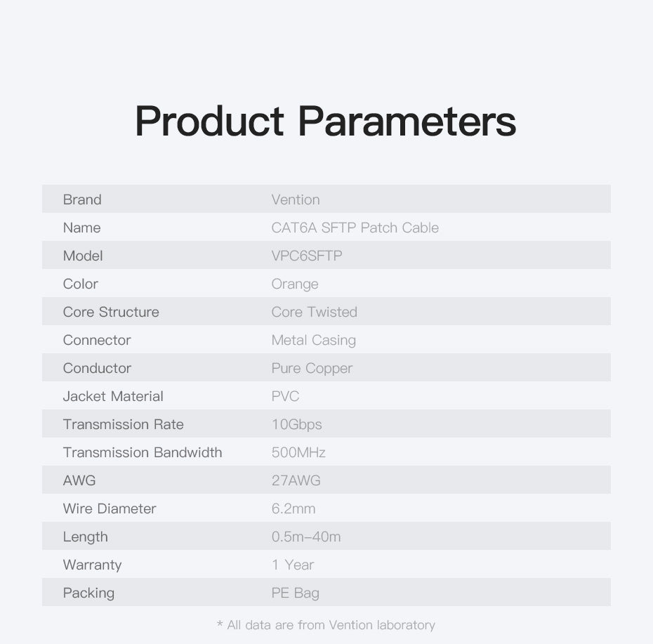Click the PVC jacket value
The height and width of the screenshot is (644, 653).
click(x=285, y=396)
